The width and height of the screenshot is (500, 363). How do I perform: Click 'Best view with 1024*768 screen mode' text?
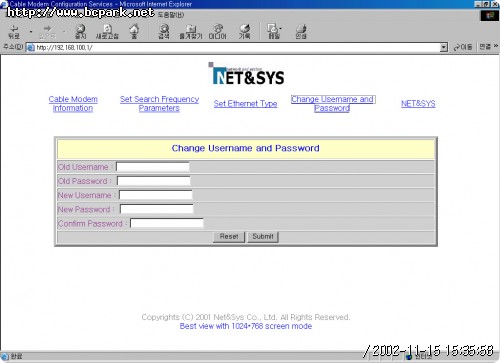click(246, 326)
